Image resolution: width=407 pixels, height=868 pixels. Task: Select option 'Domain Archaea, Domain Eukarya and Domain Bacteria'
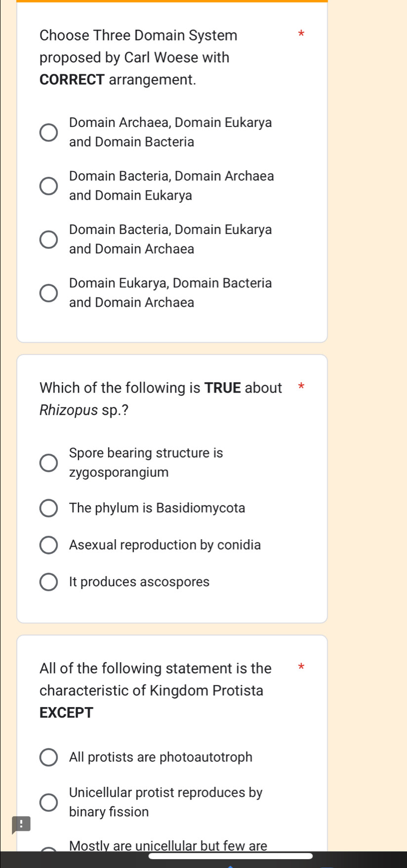48,132
